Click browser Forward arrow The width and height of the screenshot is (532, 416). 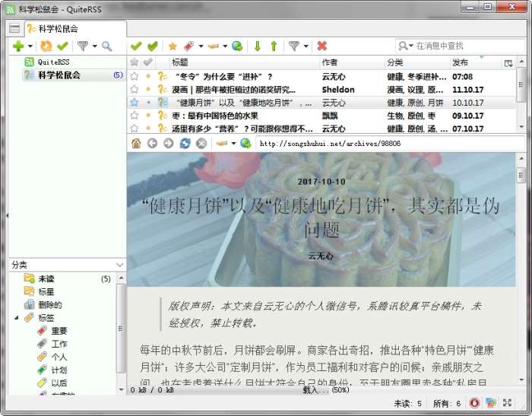[x=168, y=143]
